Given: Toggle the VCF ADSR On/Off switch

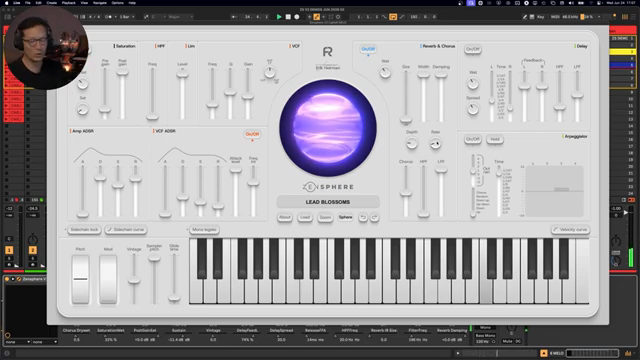Looking at the screenshot, I should [x=252, y=134].
